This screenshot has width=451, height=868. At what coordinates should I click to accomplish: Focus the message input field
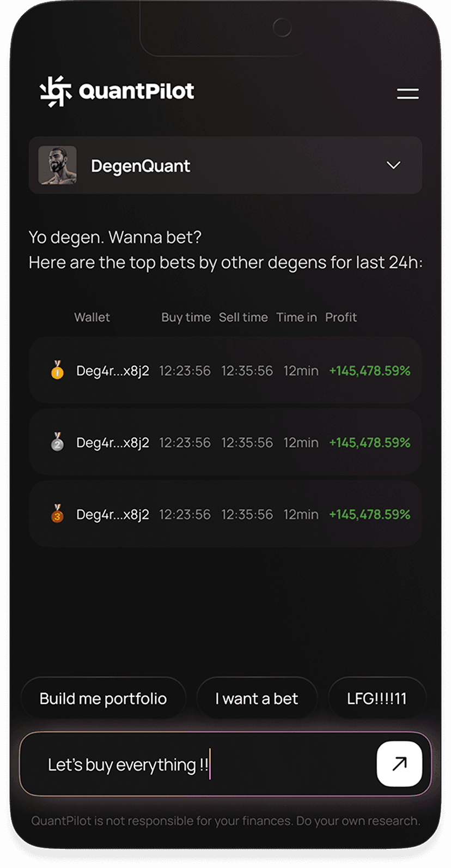click(x=196, y=764)
